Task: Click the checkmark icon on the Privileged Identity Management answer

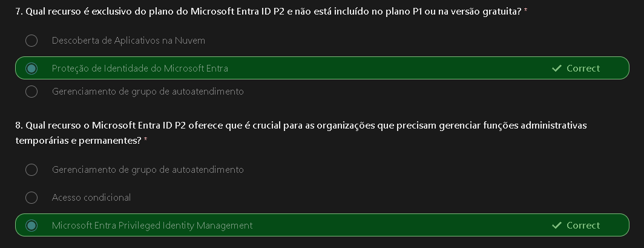Action: [557, 226]
